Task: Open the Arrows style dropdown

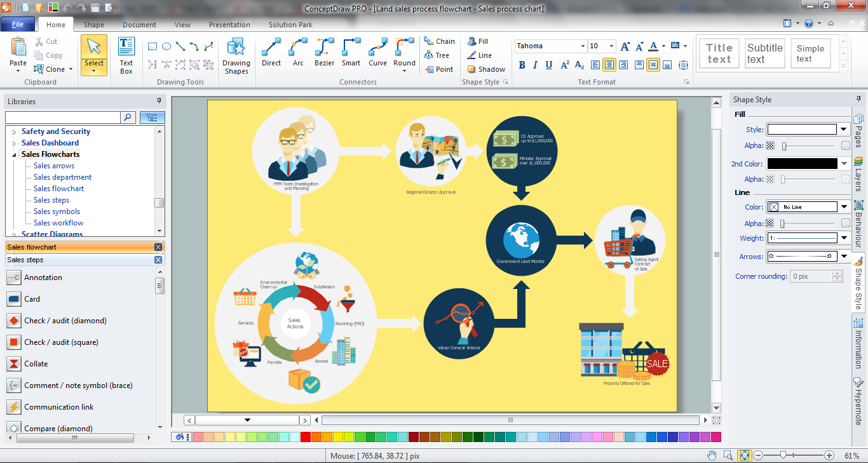Action: 844,257
